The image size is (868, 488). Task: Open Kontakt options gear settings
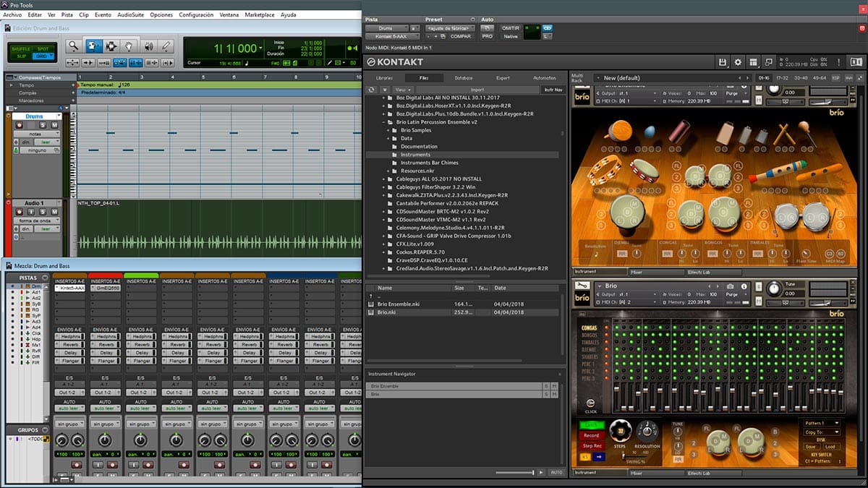point(738,63)
